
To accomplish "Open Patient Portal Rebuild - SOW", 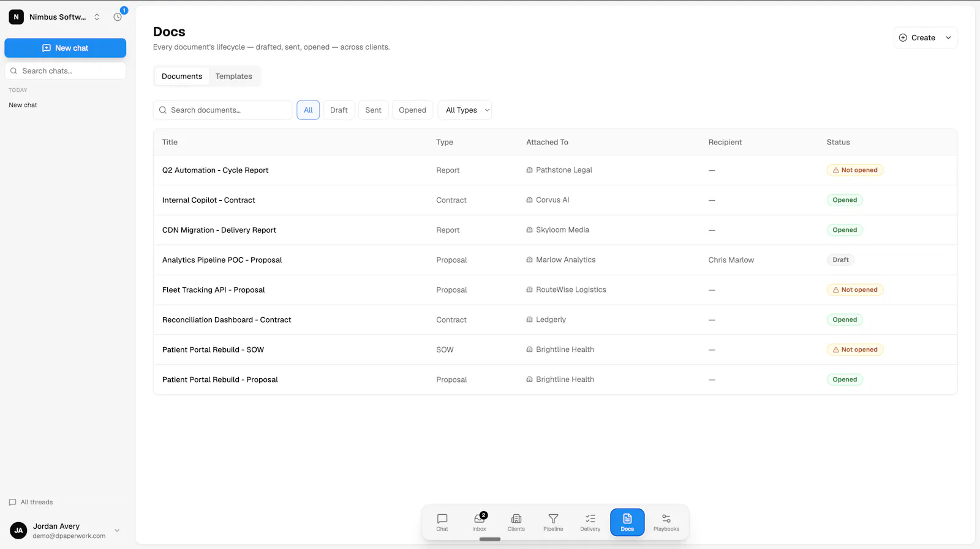I will 213,349.
